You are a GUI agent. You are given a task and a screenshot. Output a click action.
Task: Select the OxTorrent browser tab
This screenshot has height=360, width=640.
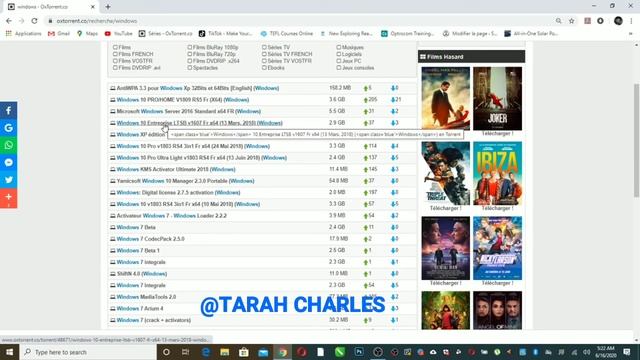52,7
